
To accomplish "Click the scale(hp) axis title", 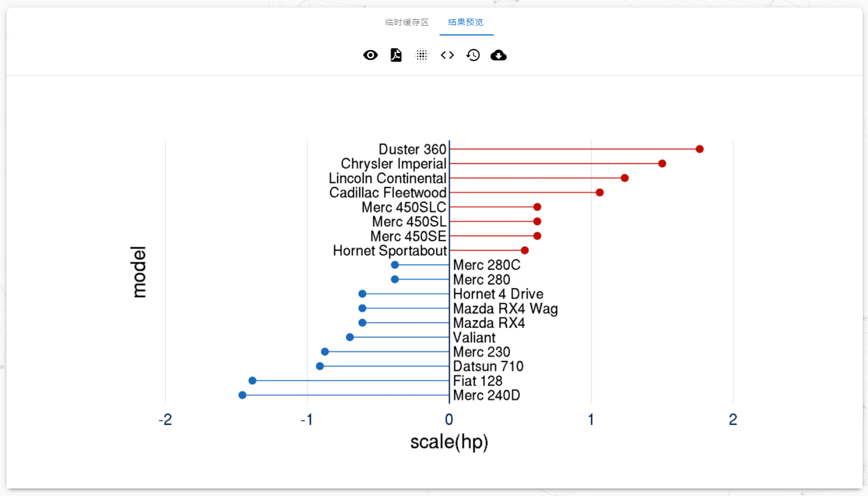I will tap(449, 442).
